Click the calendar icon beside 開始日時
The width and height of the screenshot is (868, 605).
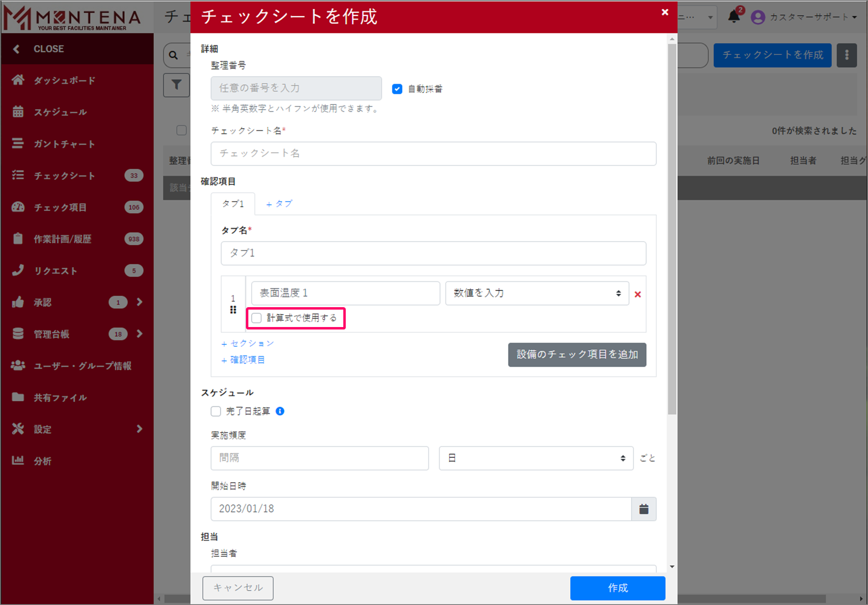point(644,509)
